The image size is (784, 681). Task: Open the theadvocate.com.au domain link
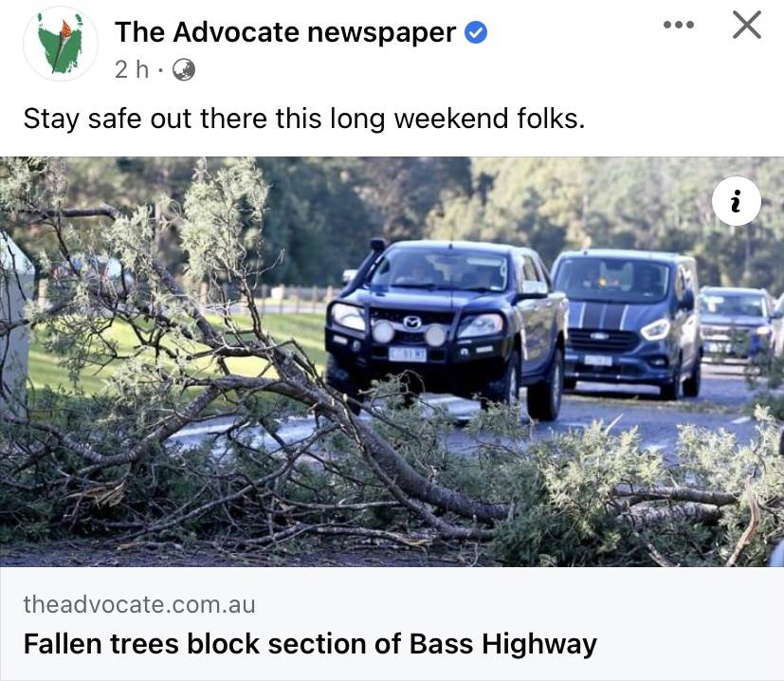tap(139, 604)
